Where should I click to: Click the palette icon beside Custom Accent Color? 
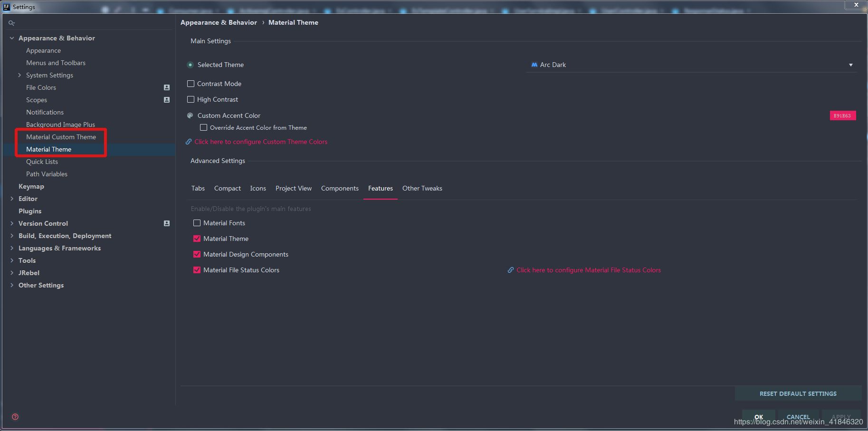[190, 115]
